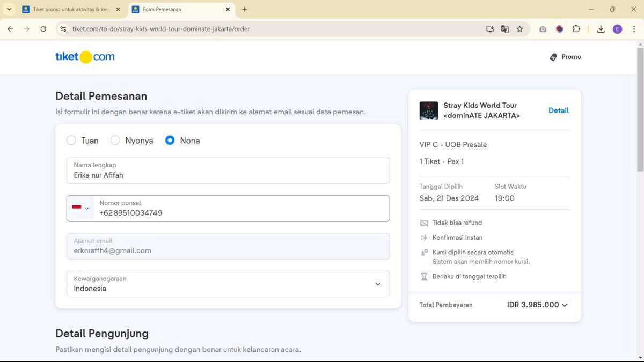
Task: Click Stray Kids event thumbnail image
Action: (429, 110)
